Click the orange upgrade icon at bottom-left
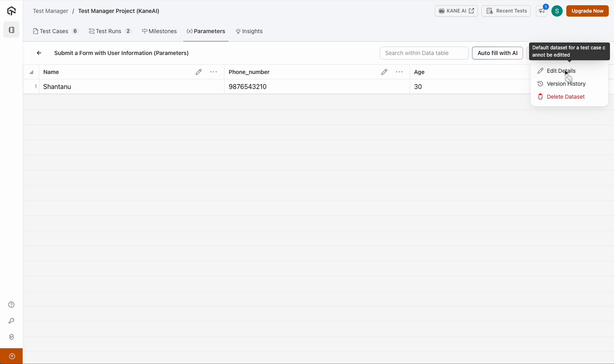The width and height of the screenshot is (614, 364). 12,356
